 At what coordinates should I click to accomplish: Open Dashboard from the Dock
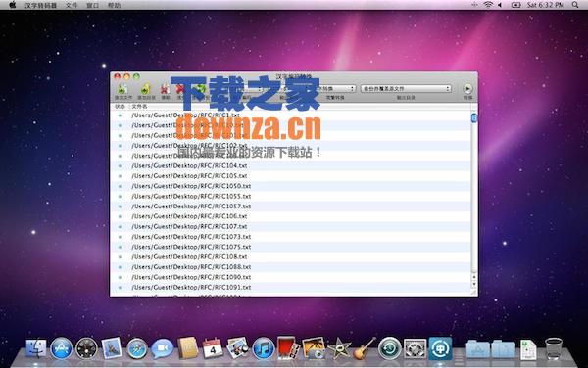pyautogui.click(x=86, y=348)
